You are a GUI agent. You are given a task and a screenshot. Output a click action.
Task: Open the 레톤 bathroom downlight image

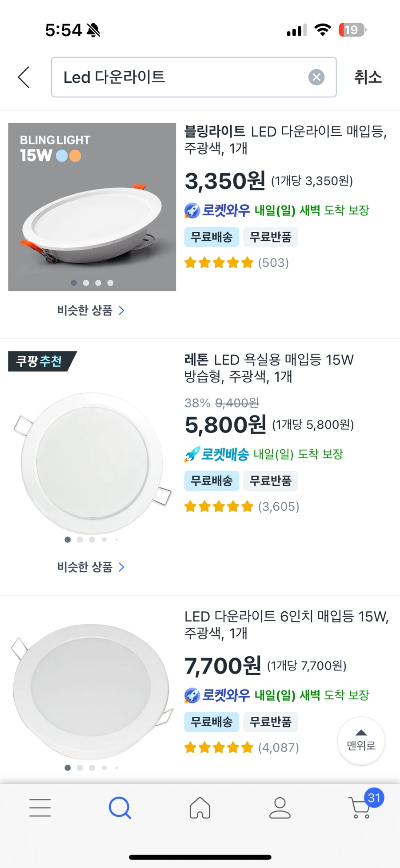point(92,463)
